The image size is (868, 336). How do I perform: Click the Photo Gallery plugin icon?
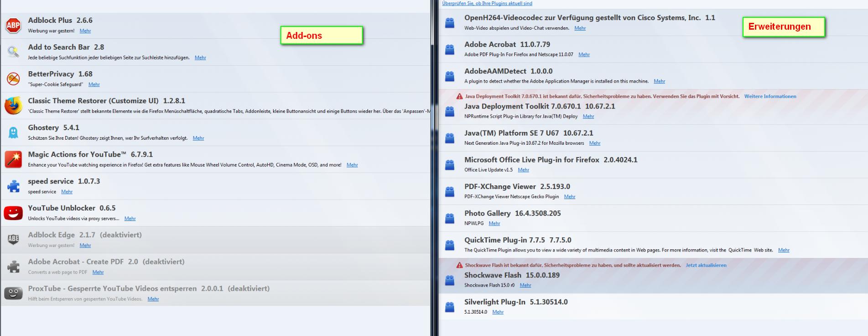[x=450, y=218]
